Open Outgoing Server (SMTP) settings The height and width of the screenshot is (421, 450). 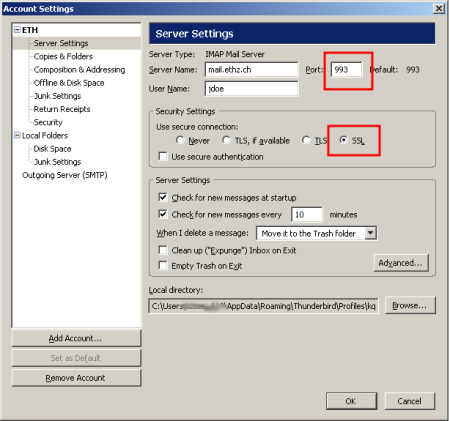[x=65, y=175]
